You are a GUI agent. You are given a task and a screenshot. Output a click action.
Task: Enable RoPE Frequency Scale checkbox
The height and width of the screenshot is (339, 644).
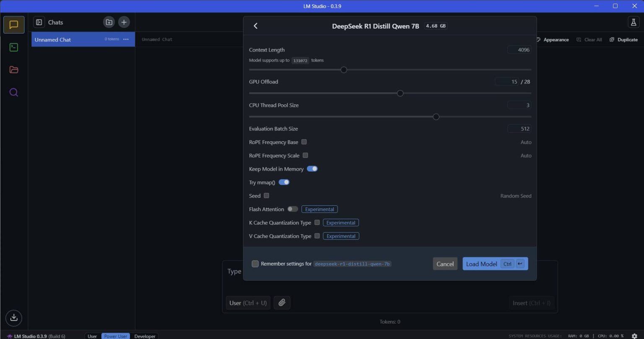[x=305, y=155]
